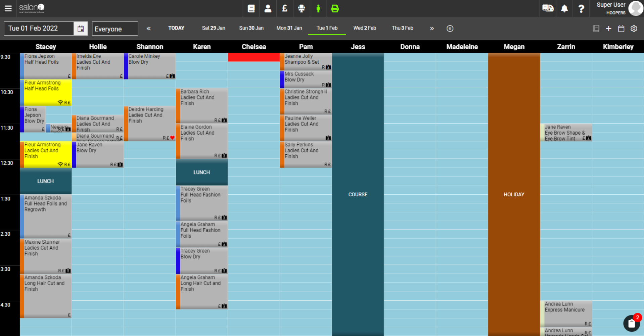Open Barbara Rich Ladies Cut And Finish appointment
644x336 pixels.
click(x=202, y=106)
